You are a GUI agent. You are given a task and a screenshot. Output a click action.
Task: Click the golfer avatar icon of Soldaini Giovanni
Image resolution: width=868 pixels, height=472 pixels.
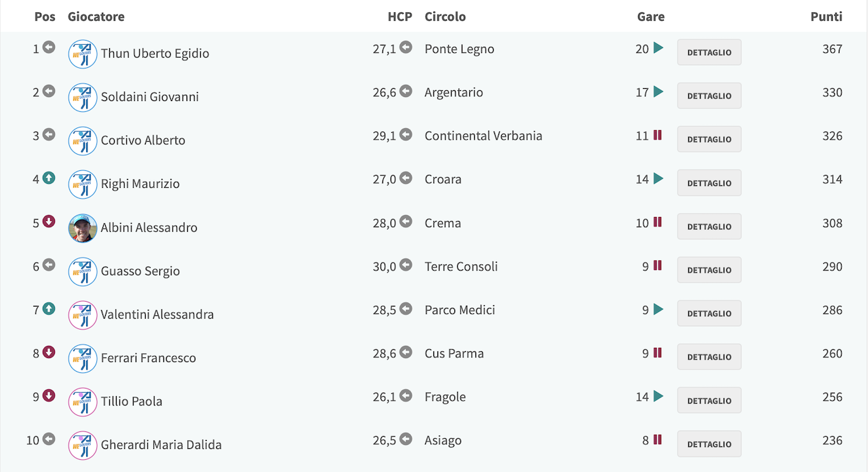tap(83, 97)
